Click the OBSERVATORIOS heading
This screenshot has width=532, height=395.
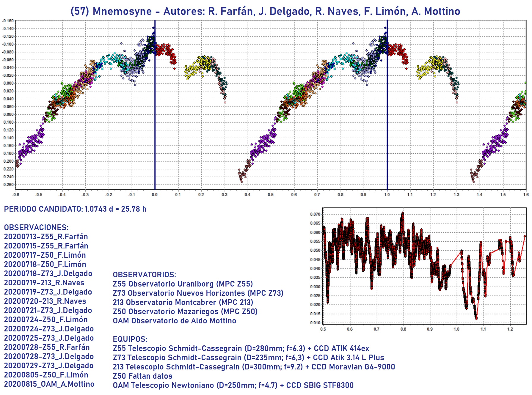(144, 275)
